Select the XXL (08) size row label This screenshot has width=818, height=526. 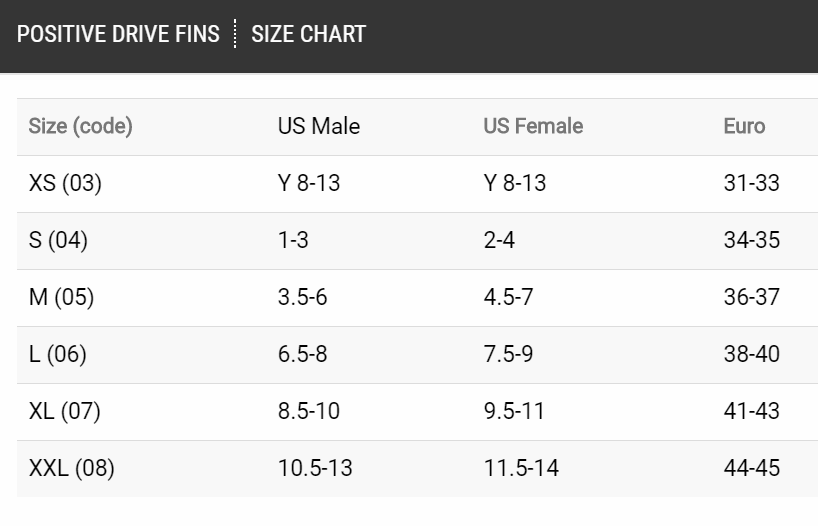pos(72,469)
